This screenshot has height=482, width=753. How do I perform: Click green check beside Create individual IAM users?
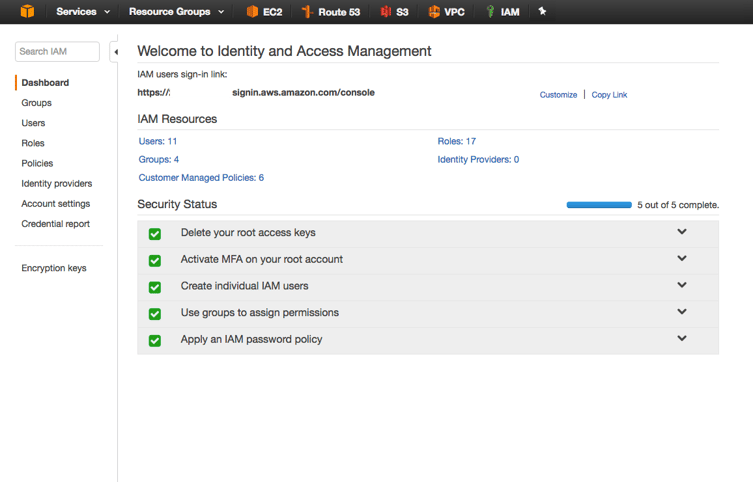pos(155,287)
